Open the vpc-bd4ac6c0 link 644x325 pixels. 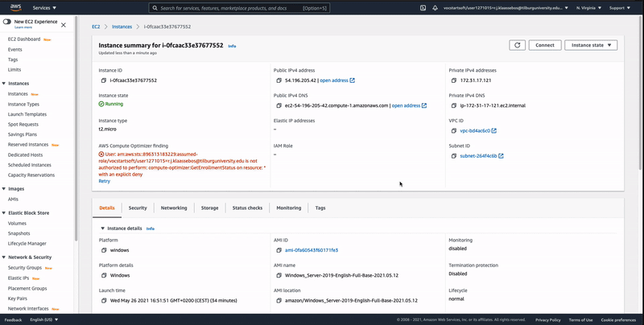tap(474, 130)
